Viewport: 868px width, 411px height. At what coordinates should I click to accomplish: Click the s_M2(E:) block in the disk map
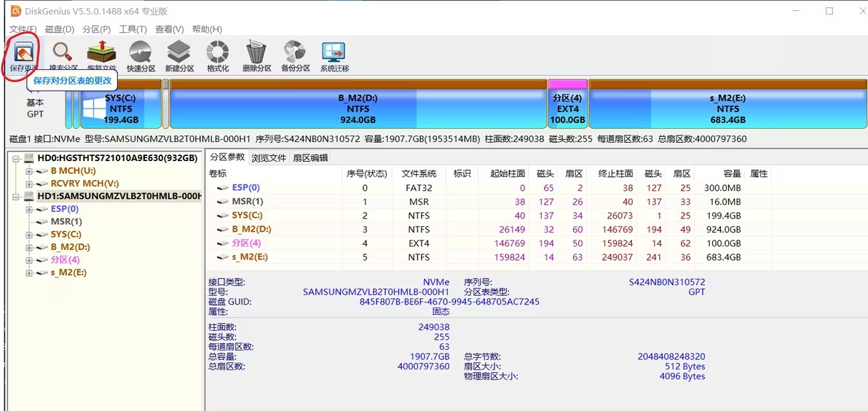click(x=727, y=103)
